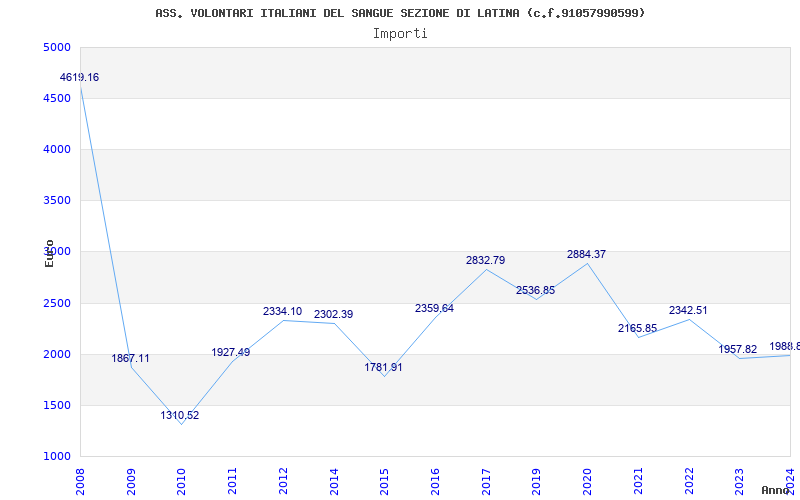This screenshot has height=500, width=800.
Task: Select the 3500 y-axis tick label
Action: pyautogui.click(x=57, y=201)
